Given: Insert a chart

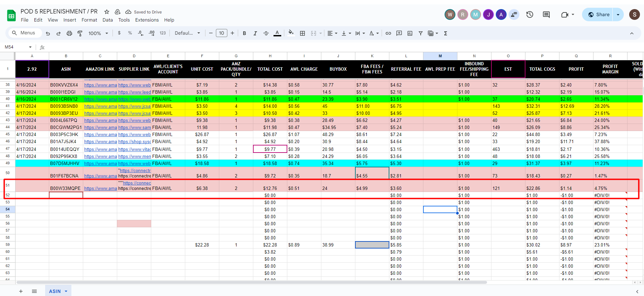Looking at the screenshot, I should [x=410, y=33].
